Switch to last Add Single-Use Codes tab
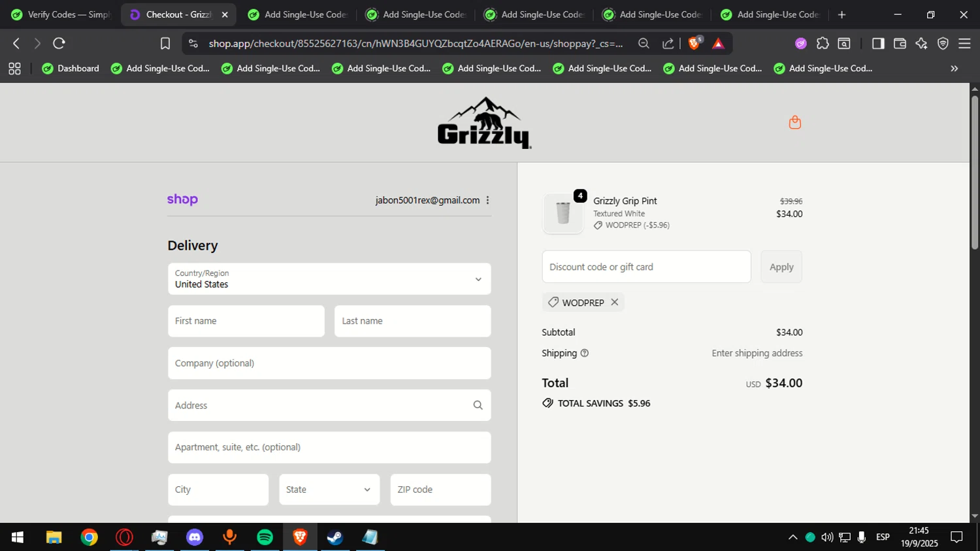Image resolution: width=980 pixels, height=551 pixels. [771, 14]
